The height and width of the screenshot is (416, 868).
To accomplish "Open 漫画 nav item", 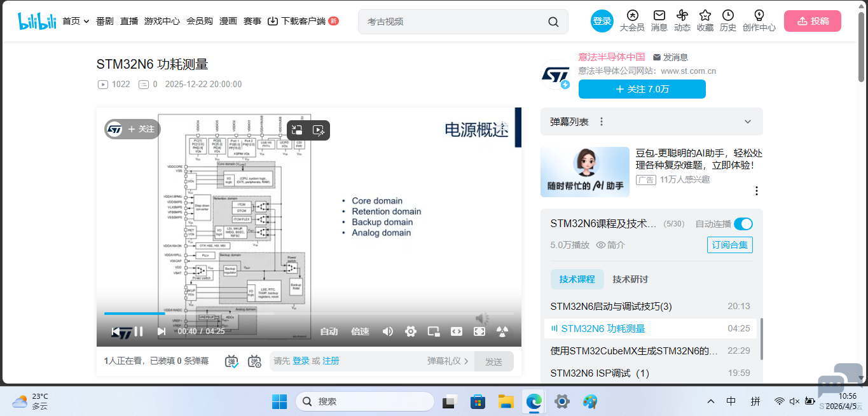I will click(x=228, y=21).
